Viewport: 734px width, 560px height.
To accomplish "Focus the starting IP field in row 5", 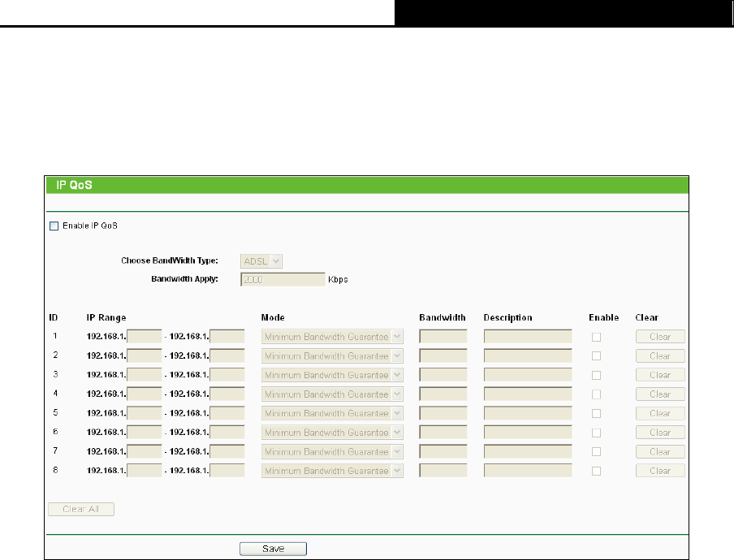I will point(145,413).
